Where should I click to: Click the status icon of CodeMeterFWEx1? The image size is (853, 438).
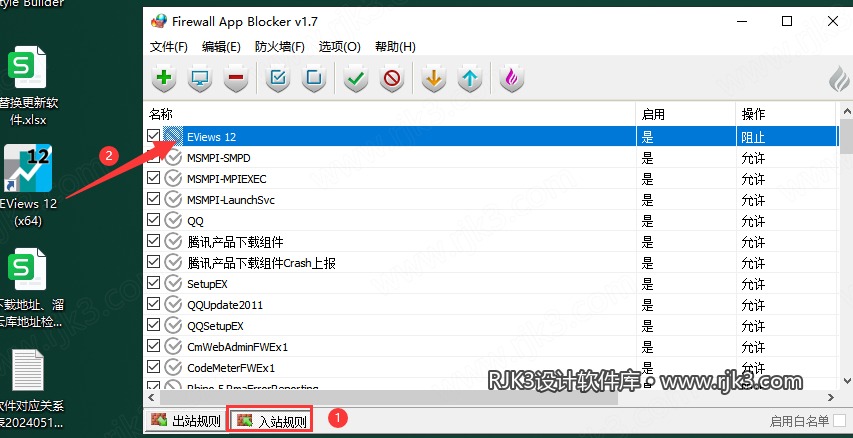pos(173,367)
